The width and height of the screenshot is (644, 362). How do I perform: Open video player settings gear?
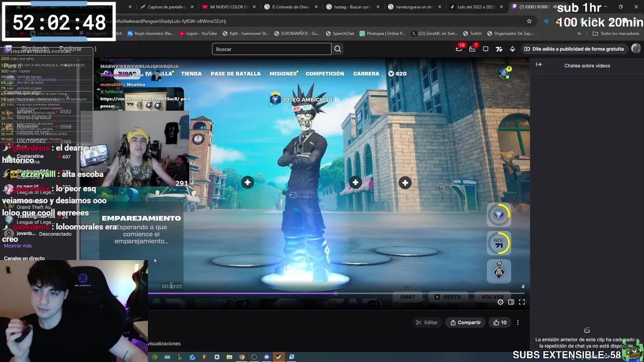pyautogui.click(x=500, y=302)
